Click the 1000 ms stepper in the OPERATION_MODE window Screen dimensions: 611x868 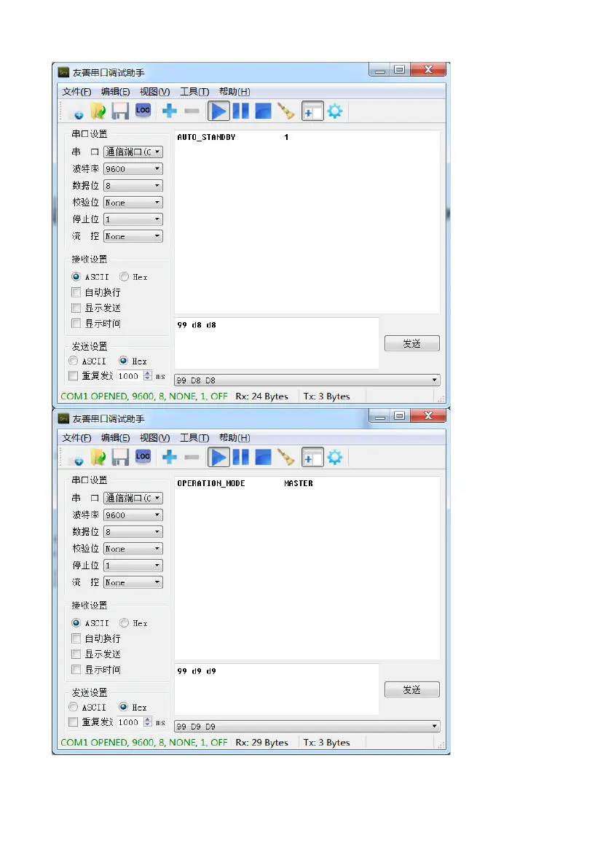[148, 722]
